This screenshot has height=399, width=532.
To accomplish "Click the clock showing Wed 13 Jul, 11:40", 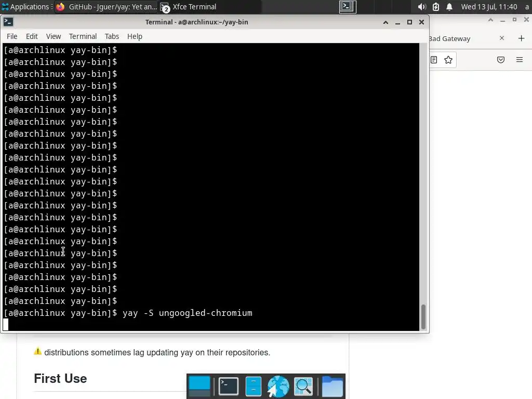I will click(489, 7).
